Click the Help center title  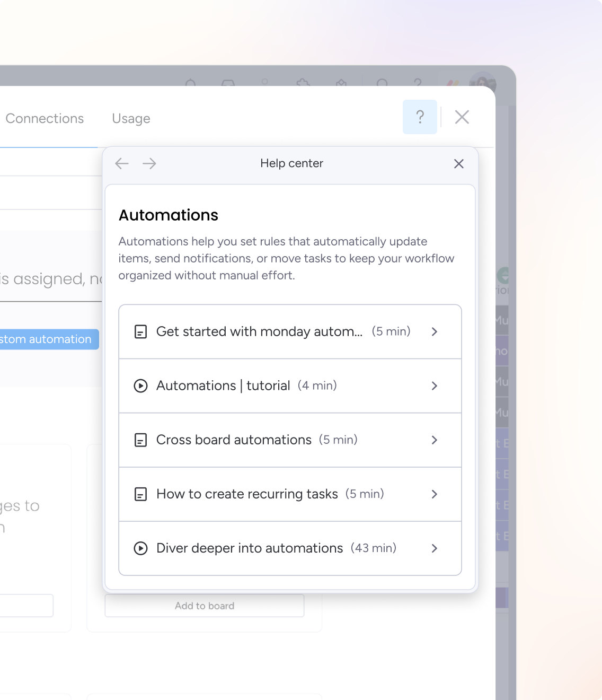click(x=291, y=163)
